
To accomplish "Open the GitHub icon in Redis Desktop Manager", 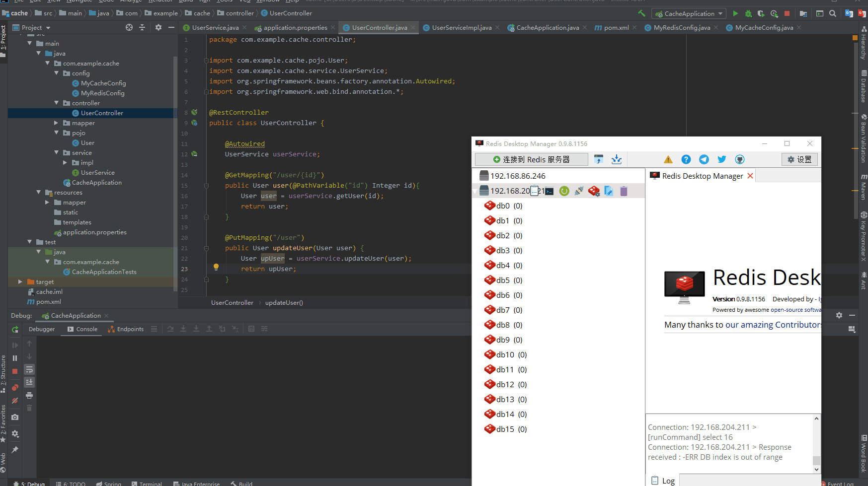I will click(740, 159).
